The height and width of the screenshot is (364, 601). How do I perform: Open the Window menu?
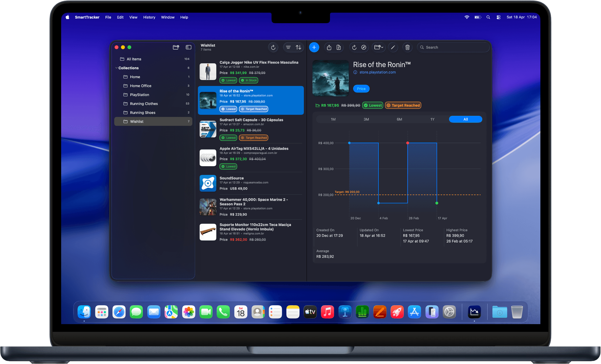[168, 17]
